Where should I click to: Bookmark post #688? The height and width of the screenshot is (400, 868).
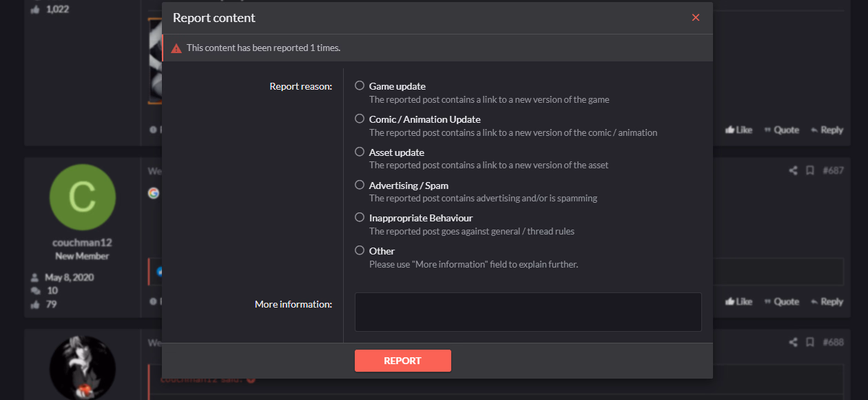810,342
